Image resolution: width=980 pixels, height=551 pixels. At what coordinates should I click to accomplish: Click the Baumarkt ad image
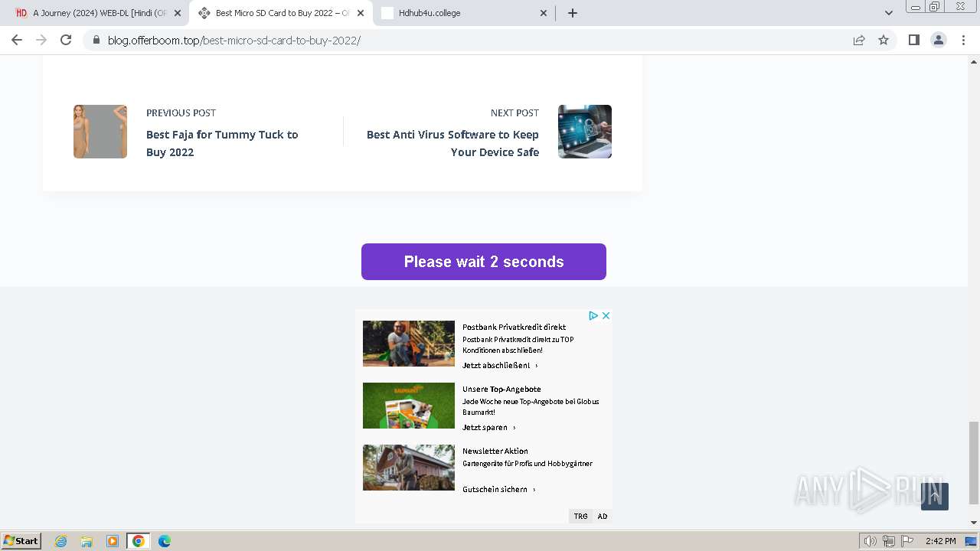(409, 406)
